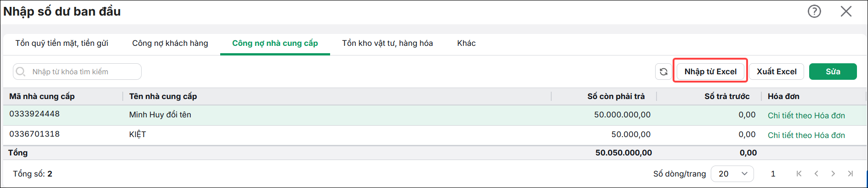This screenshot has width=868, height=188.
Task: Open invoice details link for KIỆT
Action: point(806,135)
